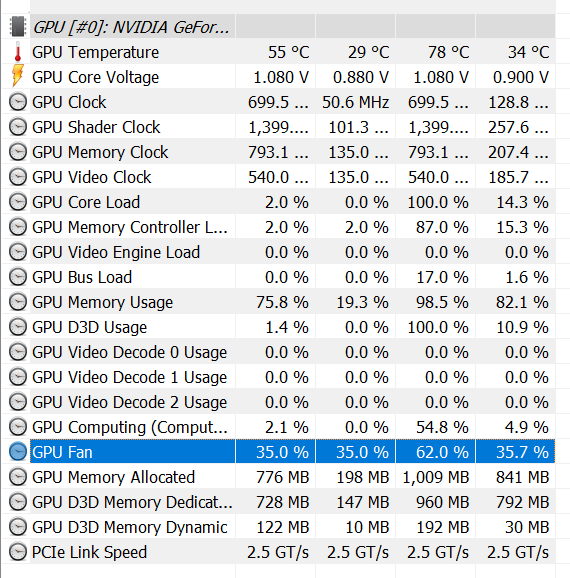Click the blue highlighted icon beside GPU Fan
This screenshot has height=578, width=570.
pyautogui.click(x=18, y=452)
